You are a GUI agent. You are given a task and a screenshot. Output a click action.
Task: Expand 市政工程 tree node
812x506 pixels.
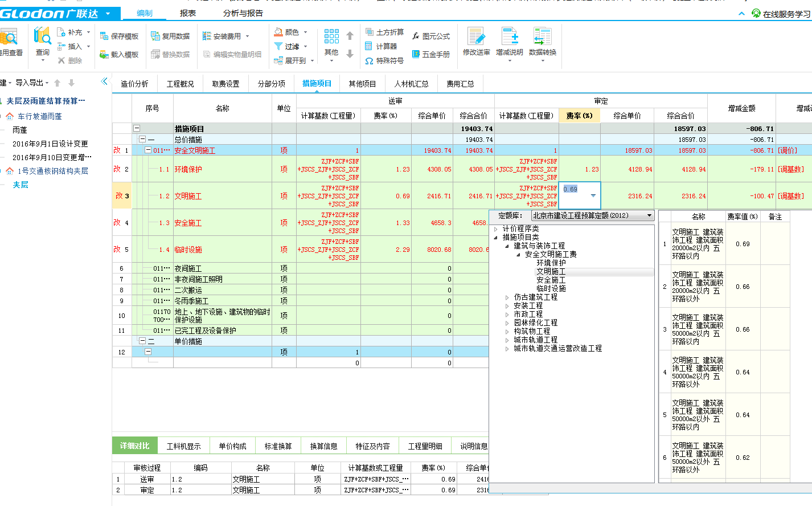[x=507, y=315]
